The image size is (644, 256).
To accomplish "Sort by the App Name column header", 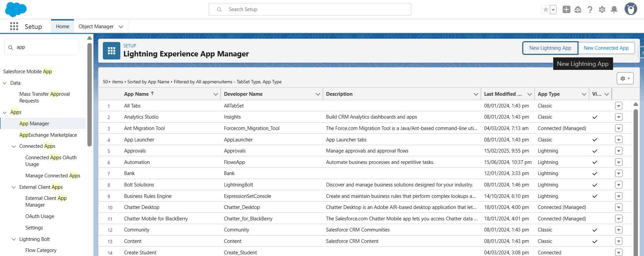I will [x=136, y=94].
